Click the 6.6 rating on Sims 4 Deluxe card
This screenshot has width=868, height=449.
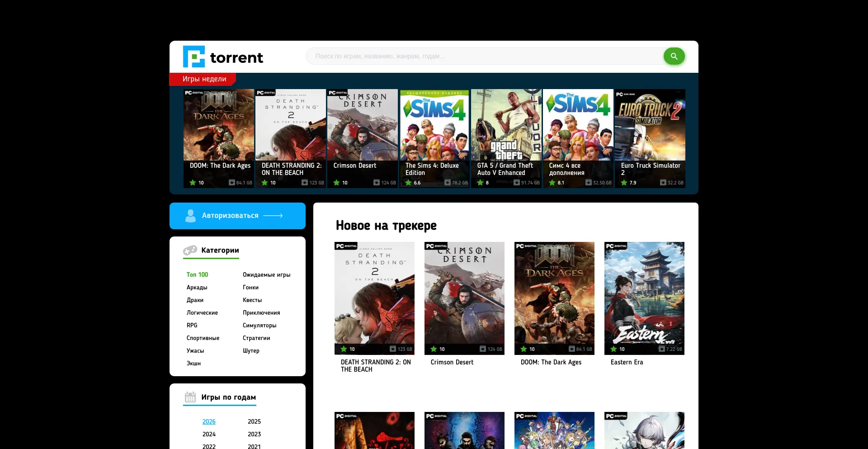(x=417, y=183)
